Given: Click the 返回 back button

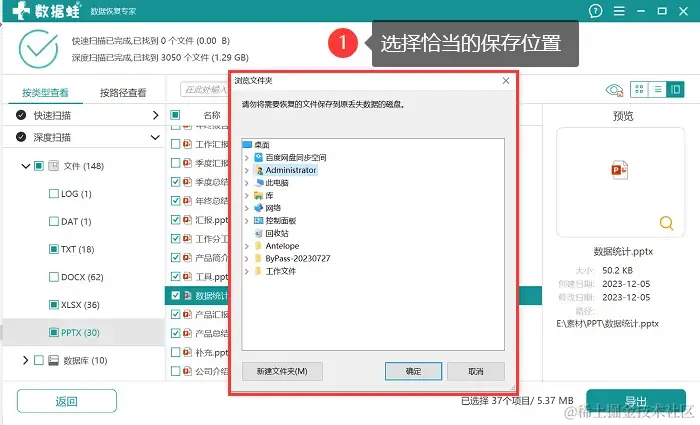Looking at the screenshot, I should click(x=67, y=401).
